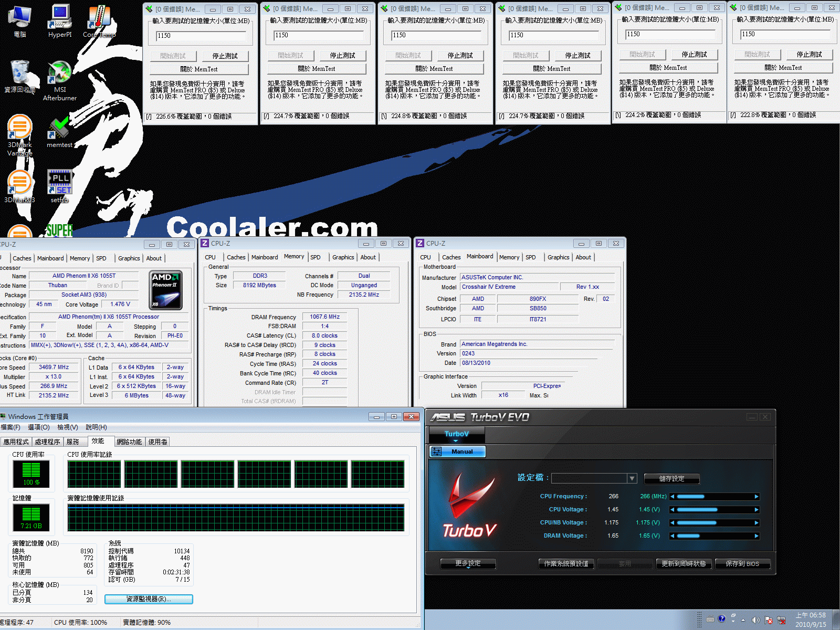Click the CPU Frequency slider track in TurboV

(x=715, y=496)
